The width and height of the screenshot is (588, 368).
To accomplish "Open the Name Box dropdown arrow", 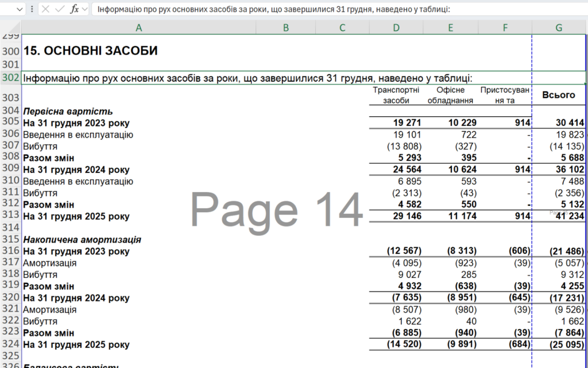I will pyautogui.click(x=20, y=9).
